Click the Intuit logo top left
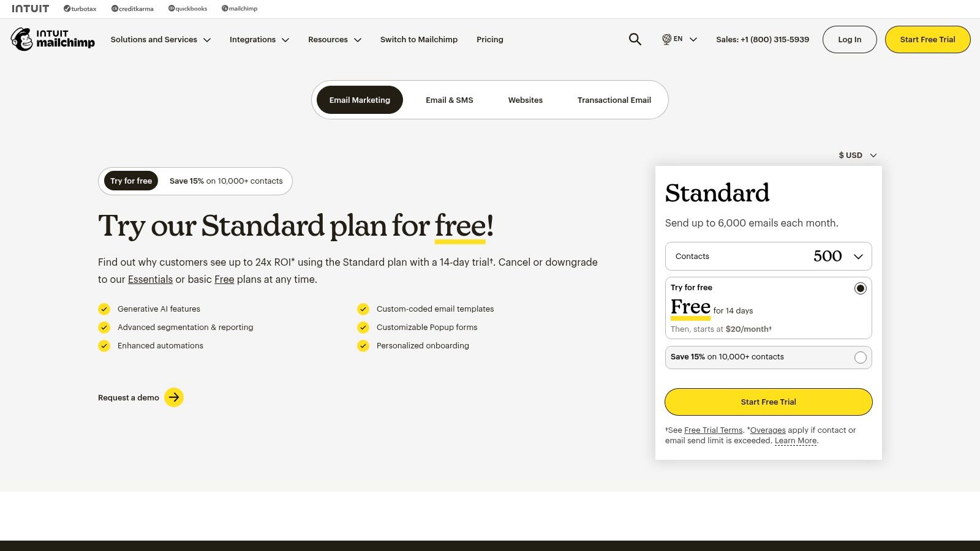Screen dimensions: 980x551 pyautogui.click(x=30, y=9)
